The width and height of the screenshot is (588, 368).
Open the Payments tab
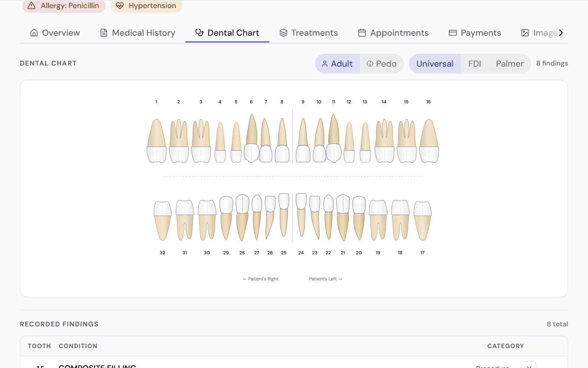click(475, 33)
